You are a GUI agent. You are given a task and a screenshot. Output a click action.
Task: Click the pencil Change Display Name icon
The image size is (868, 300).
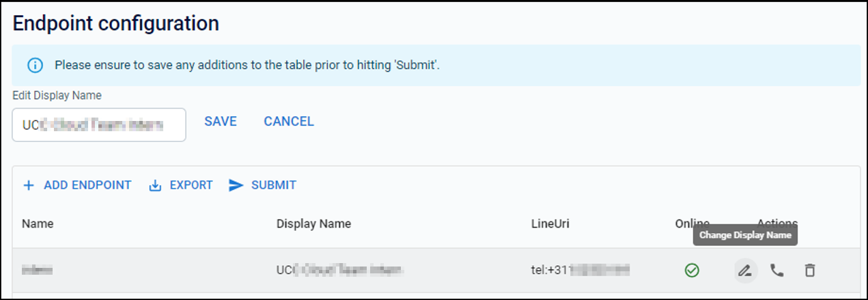[745, 271]
